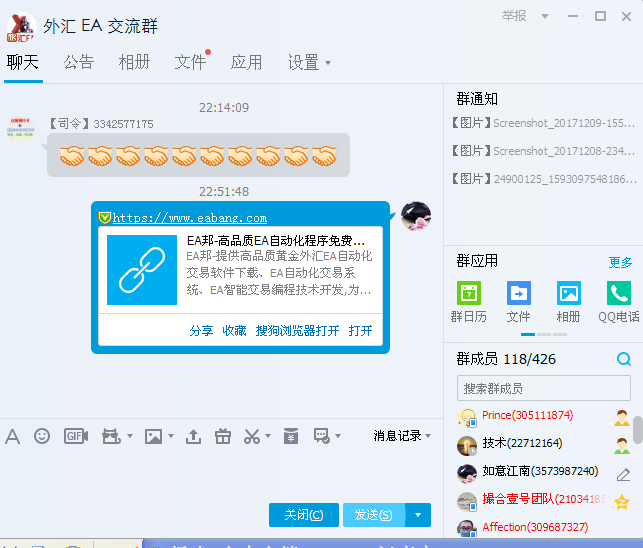Click the blue chain link thumbnail
Screen dimensions: 643x548
(x=142, y=270)
